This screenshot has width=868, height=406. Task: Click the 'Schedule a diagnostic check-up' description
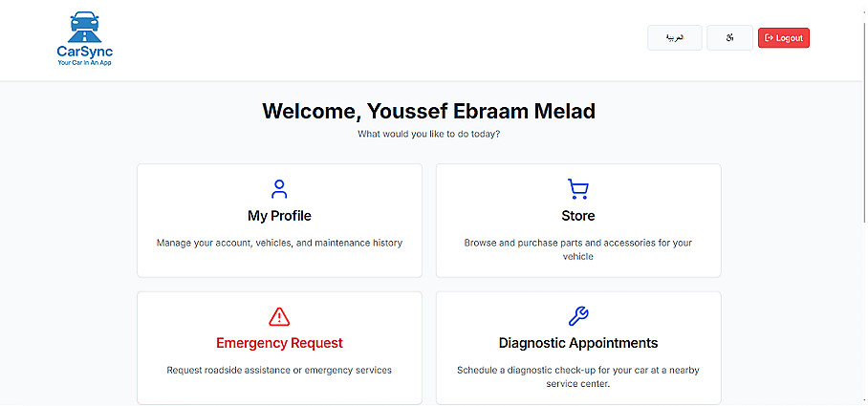(578, 376)
